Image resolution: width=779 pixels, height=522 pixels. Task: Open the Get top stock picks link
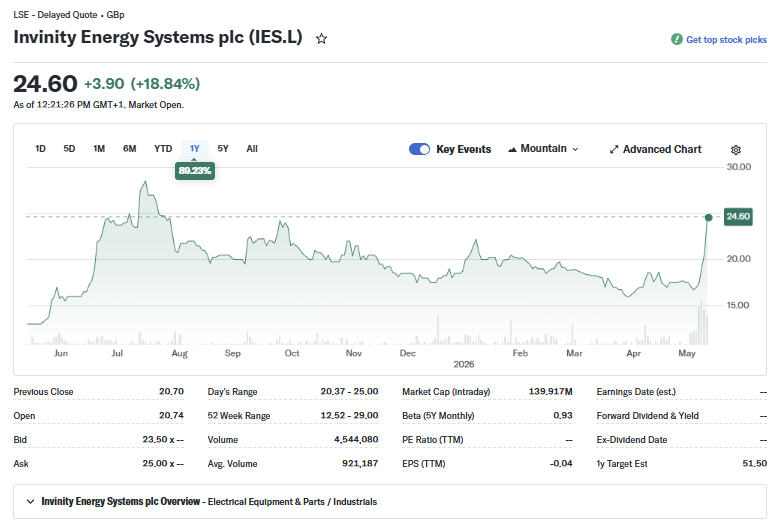pyautogui.click(x=726, y=40)
